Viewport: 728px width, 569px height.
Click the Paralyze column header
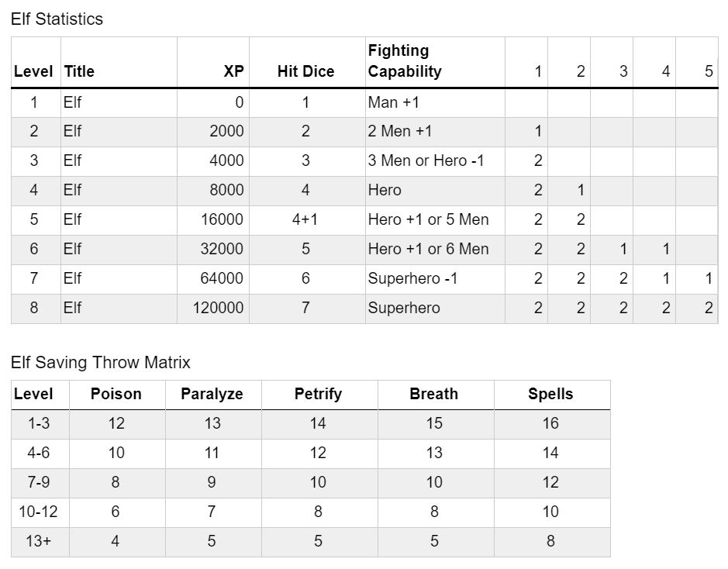(x=212, y=394)
